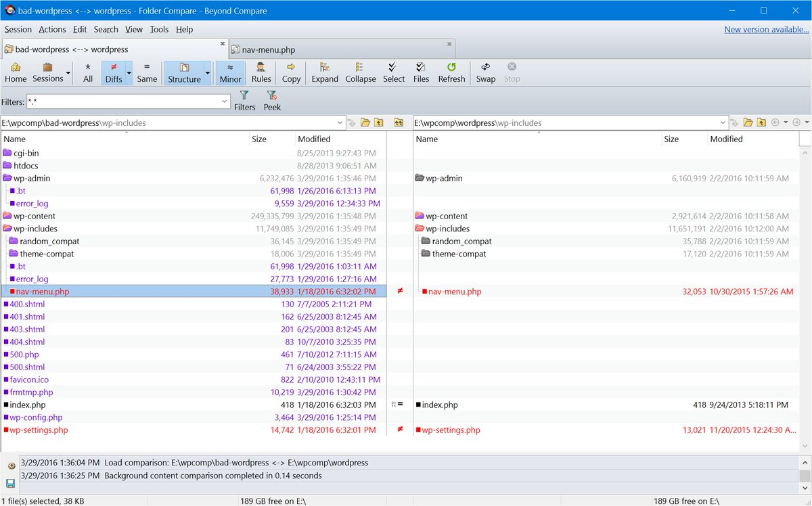Sort left pane by Modified column
The width and height of the screenshot is (812, 506).
pyautogui.click(x=314, y=139)
